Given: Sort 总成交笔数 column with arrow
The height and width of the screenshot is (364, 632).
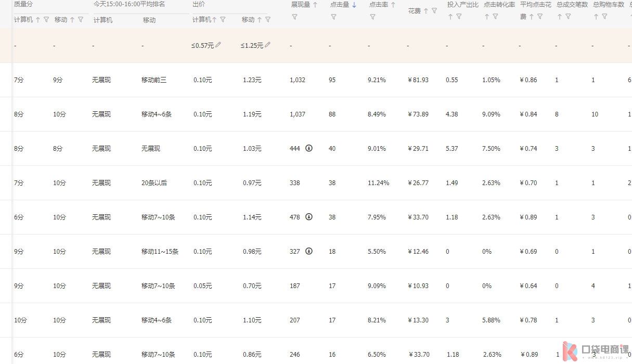Looking at the screenshot, I should pyautogui.click(x=560, y=17).
